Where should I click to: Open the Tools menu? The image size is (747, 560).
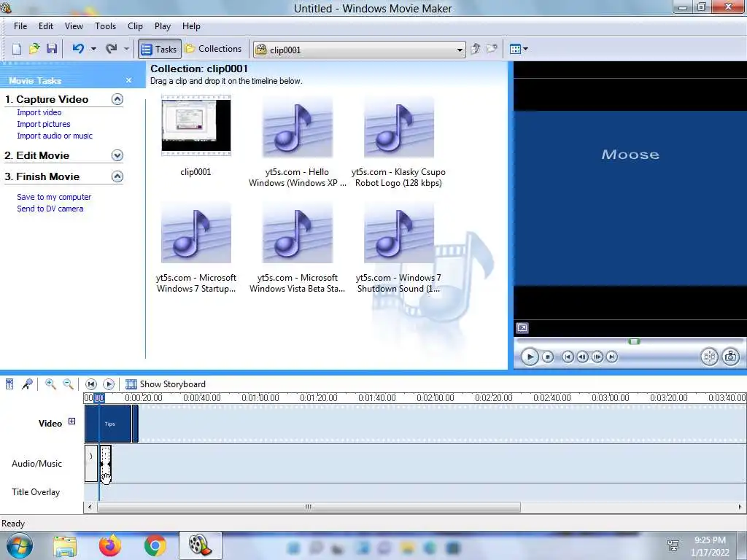[105, 26]
